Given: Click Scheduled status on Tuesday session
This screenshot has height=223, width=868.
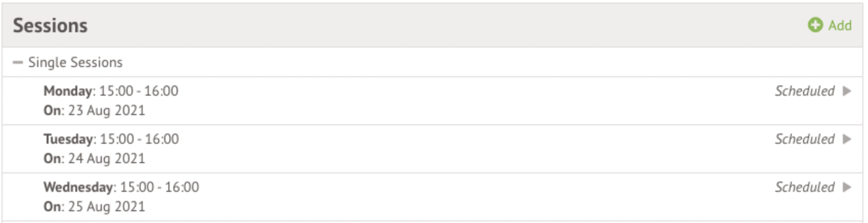Looking at the screenshot, I should [805, 139].
